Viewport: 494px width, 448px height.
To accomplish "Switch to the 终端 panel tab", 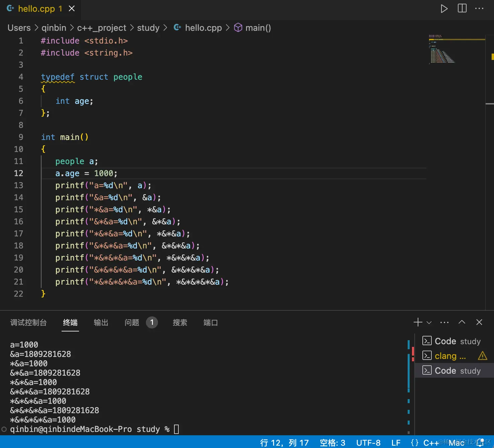I will point(70,322).
